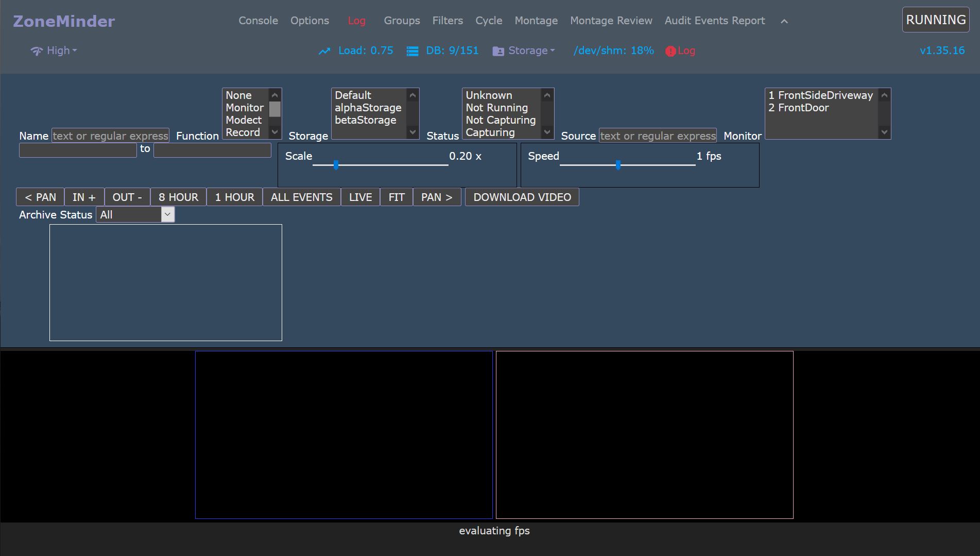Click the < PAN button
Screen dimensions: 980x556
coord(40,197)
